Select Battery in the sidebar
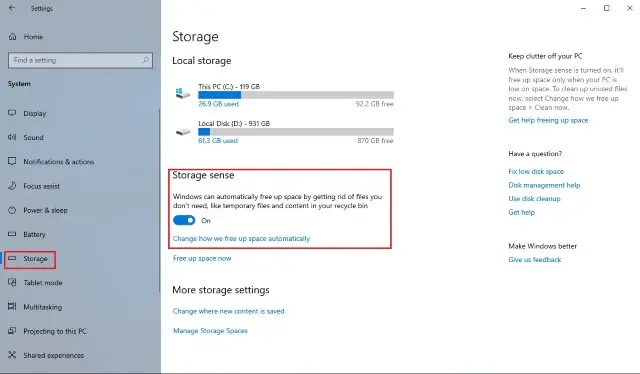 (34, 234)
